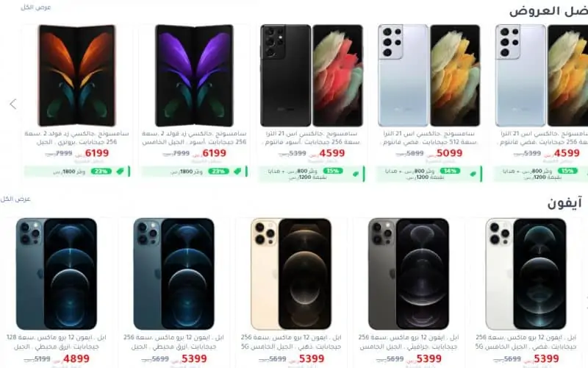Click the green tag icon under bronze Fold 2

coord(120,171)
